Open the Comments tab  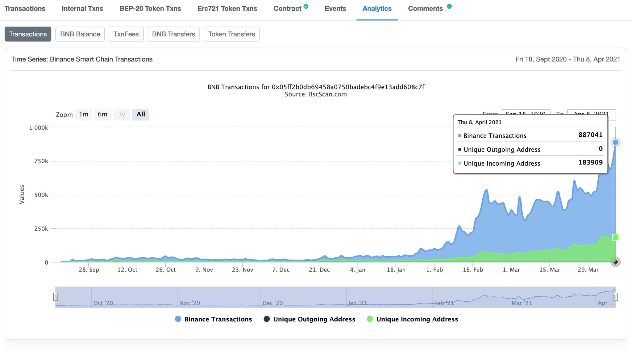tap(425, 9)
